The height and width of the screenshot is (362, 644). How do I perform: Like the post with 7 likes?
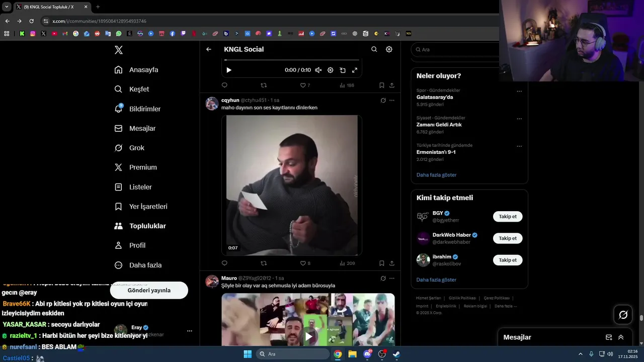pos(305,85)
